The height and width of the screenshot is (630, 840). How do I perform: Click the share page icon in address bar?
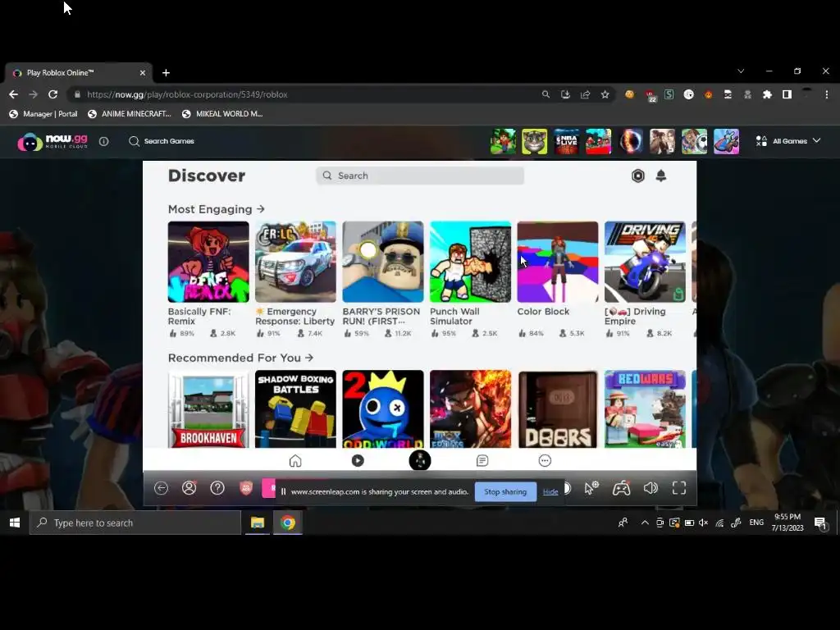coord(585,94)
